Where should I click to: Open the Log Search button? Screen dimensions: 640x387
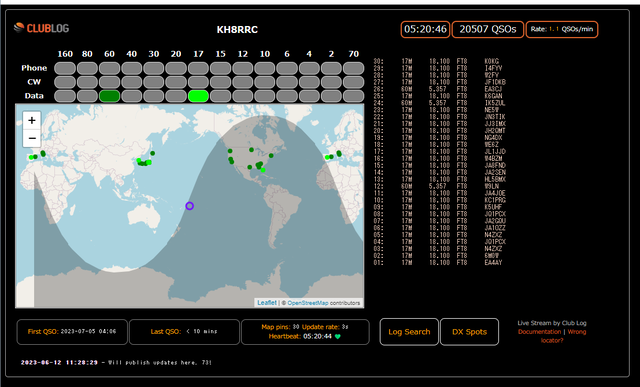409,332
